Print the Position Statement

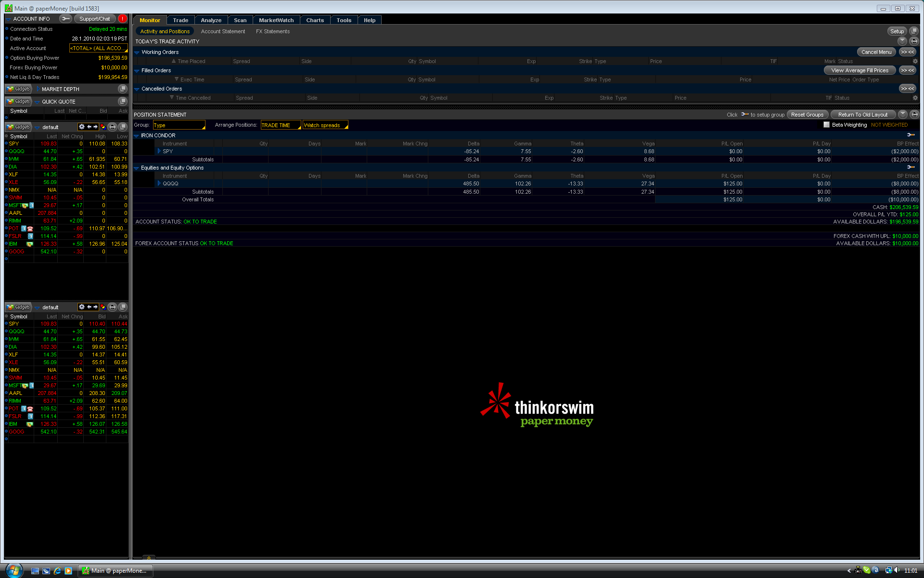click(914, 115)
